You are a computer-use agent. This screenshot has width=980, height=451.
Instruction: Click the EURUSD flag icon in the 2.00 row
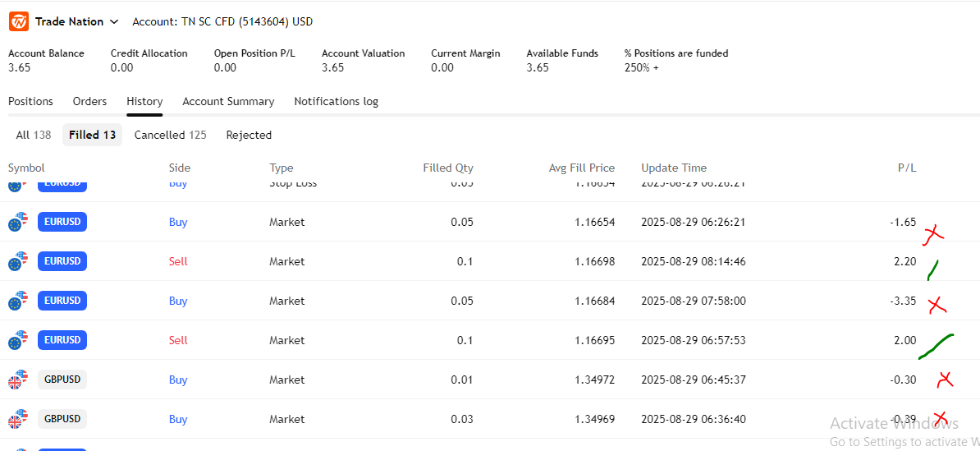[x=17, y=340]
